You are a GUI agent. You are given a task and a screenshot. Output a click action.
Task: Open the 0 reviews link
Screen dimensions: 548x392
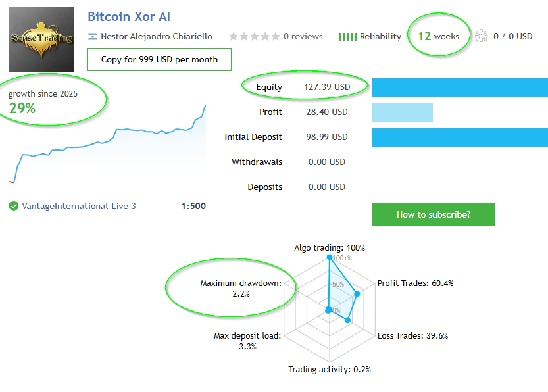pyautogui.click(x=303, y=37)
